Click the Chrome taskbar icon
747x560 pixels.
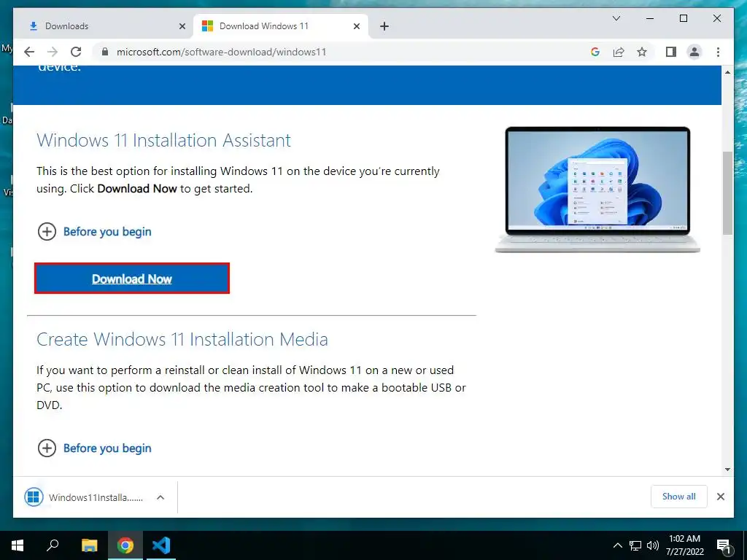(125, 545)
